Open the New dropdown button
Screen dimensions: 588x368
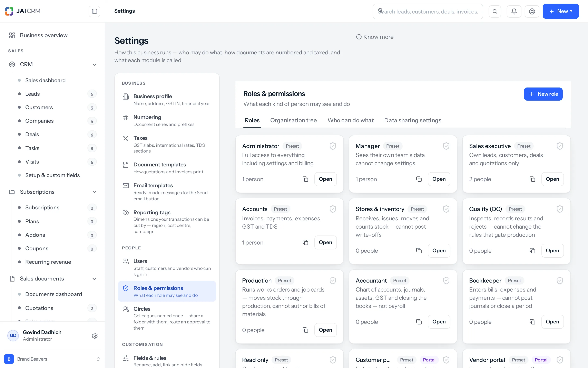(561, 11)
